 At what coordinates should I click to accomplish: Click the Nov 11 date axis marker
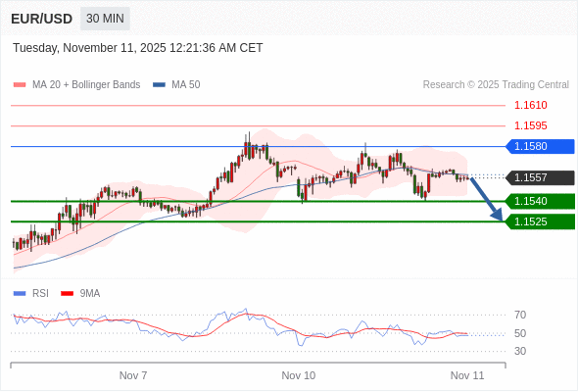tap(467, 375)
